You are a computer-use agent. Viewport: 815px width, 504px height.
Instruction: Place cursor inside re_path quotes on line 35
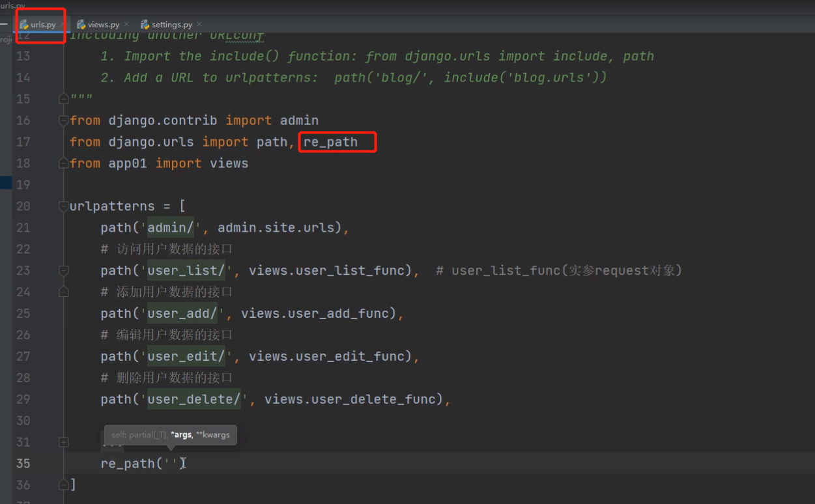point(171,464)
